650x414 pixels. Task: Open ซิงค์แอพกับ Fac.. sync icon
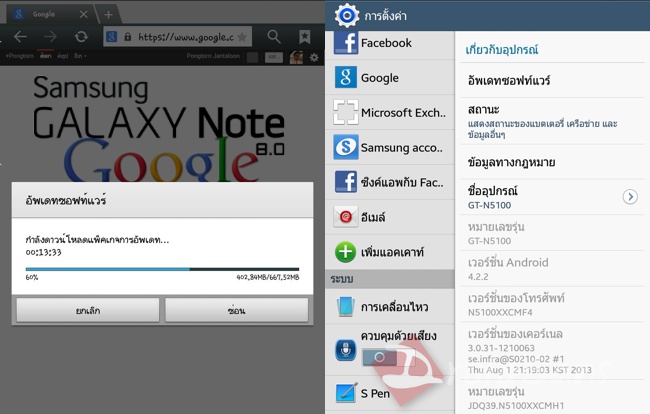click(346, 182)
